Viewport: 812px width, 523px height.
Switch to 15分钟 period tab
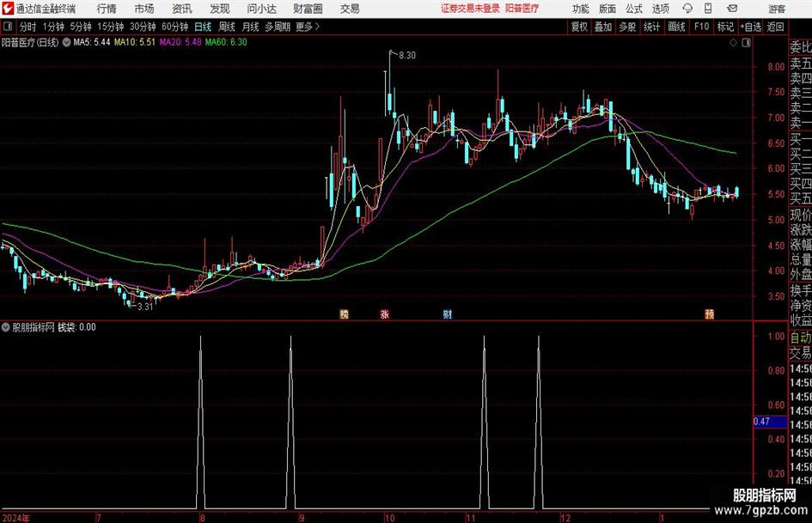[111, 27]
